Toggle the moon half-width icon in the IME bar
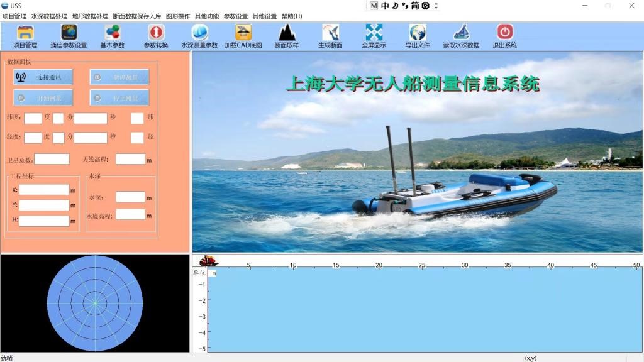The image size is (644, 362). 395,6
